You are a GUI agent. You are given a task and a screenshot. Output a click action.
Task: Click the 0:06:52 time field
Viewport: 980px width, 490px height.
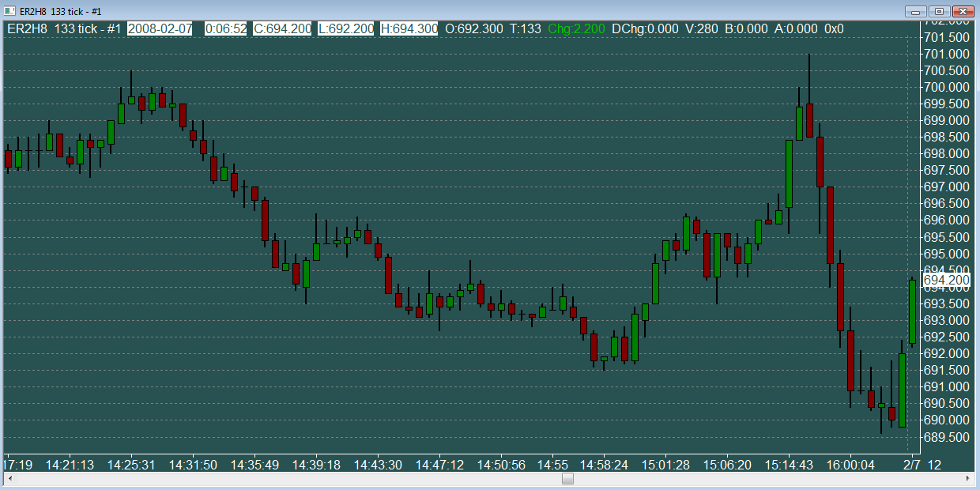coord(226,28)
